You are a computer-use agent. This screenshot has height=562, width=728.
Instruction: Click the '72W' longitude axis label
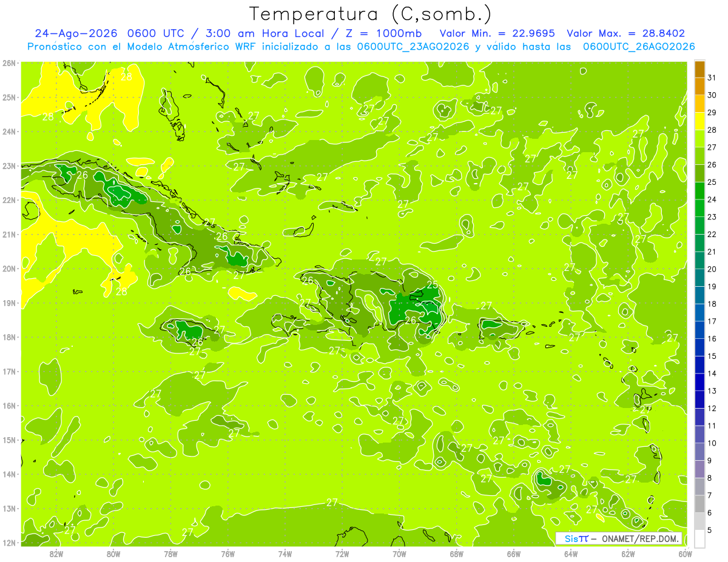(342, 554)
